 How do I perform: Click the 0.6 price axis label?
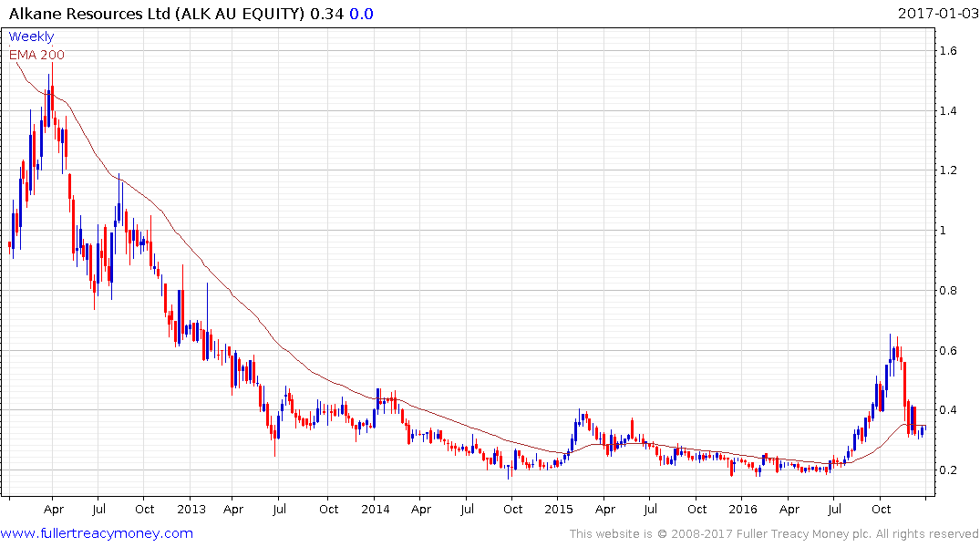pos(948,351)
